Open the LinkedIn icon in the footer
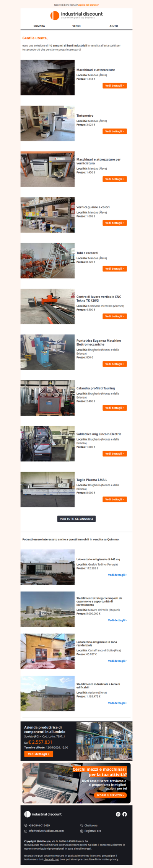 (x=118, y=814)
